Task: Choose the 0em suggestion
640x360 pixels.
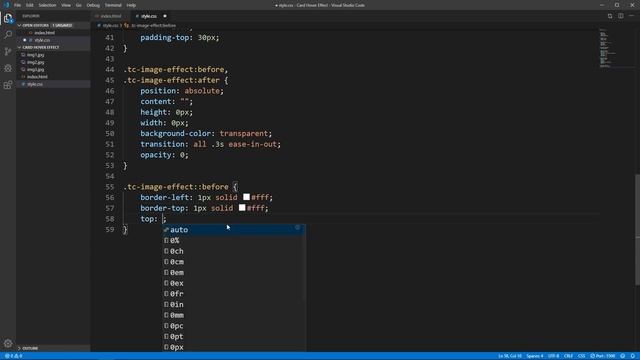Action: point(234,272)
